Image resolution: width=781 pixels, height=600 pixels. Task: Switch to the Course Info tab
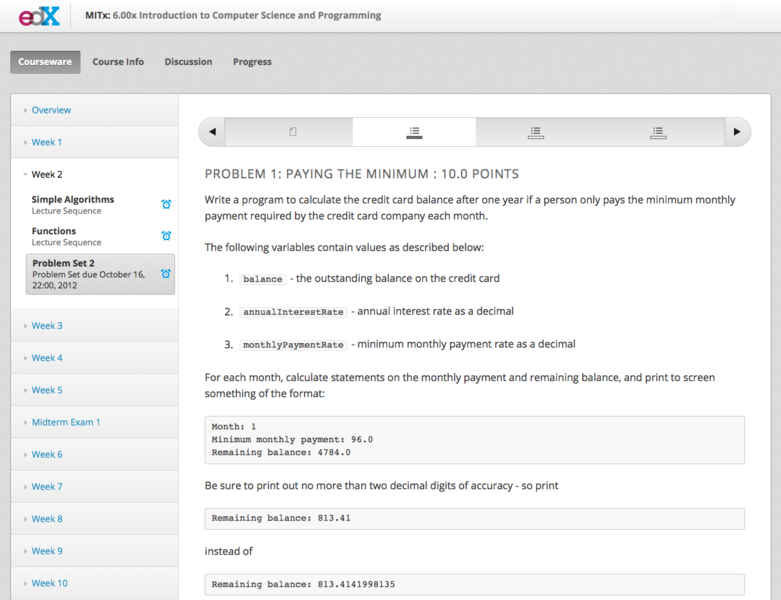(118, 62)
